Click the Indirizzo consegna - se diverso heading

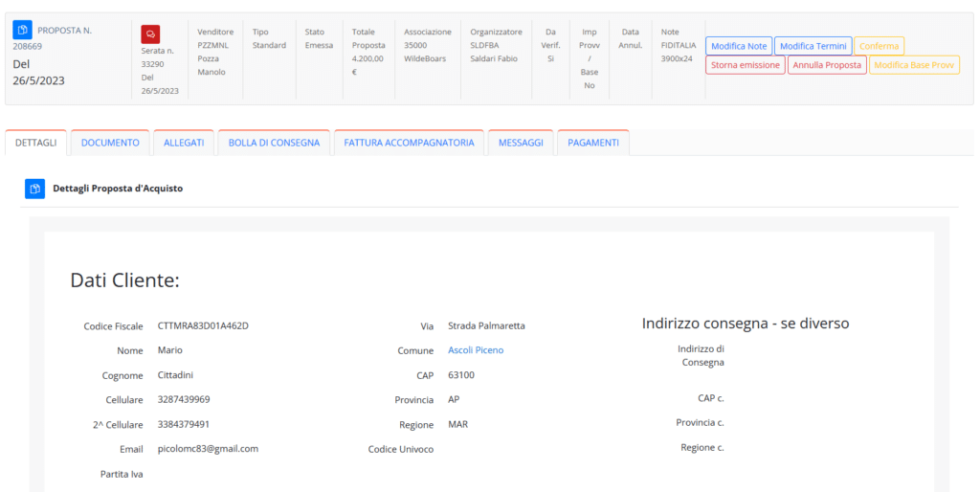[745, 324]
